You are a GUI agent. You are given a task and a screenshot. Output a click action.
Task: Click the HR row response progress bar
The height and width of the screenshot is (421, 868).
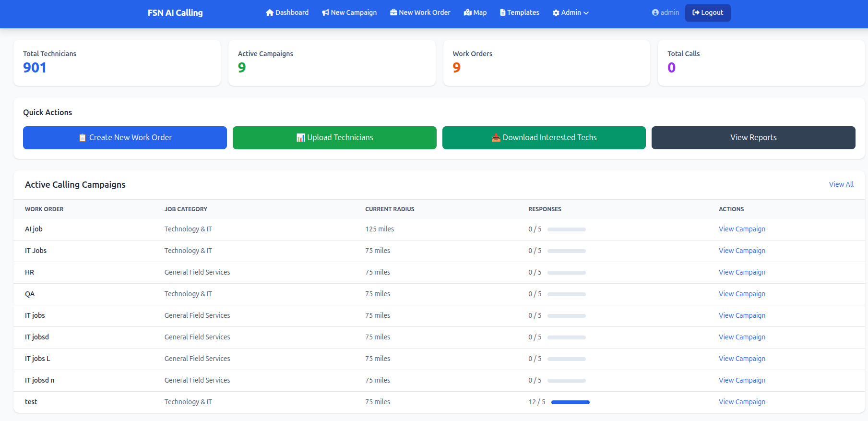[567, 273]
